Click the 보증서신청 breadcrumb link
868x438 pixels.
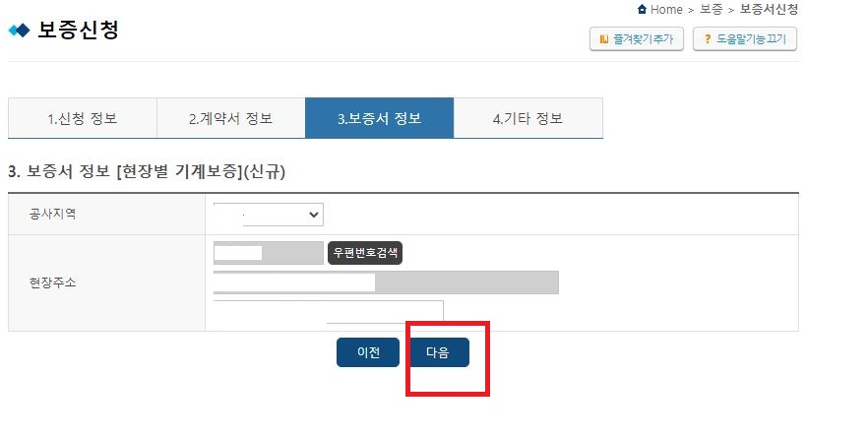click(x=769, y=9)
